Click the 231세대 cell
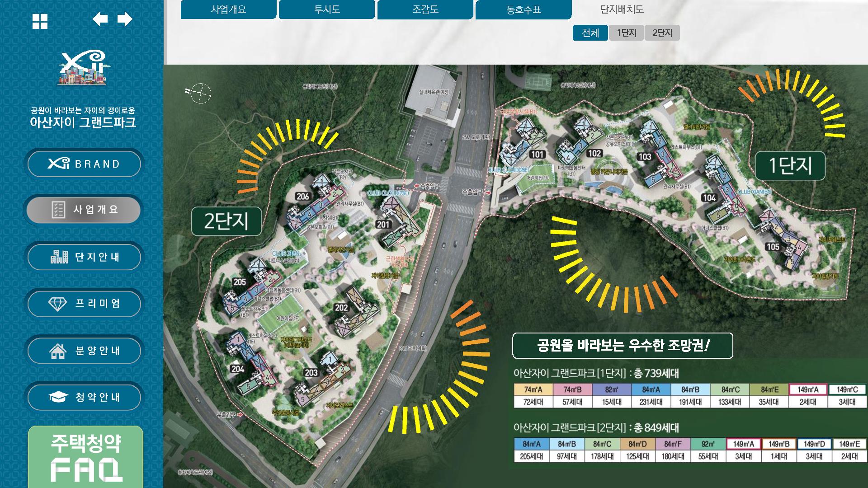868x488 pixels. (651, 402)
